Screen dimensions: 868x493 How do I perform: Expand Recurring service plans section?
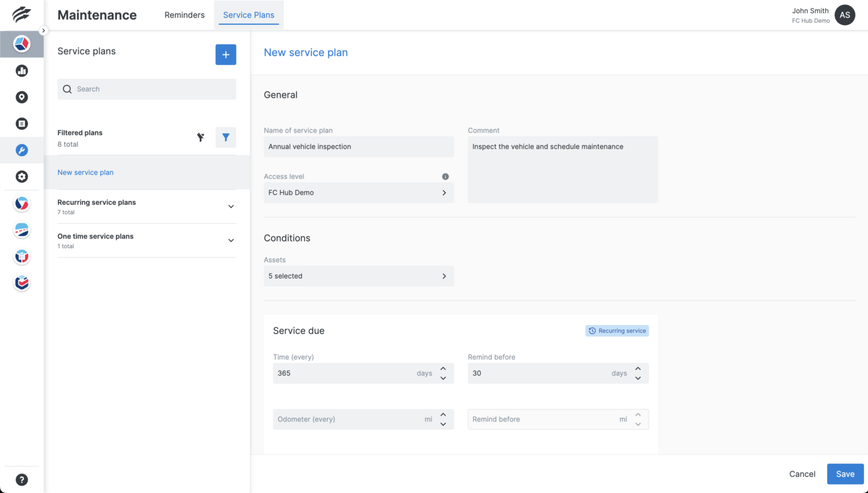click(231, 206)
